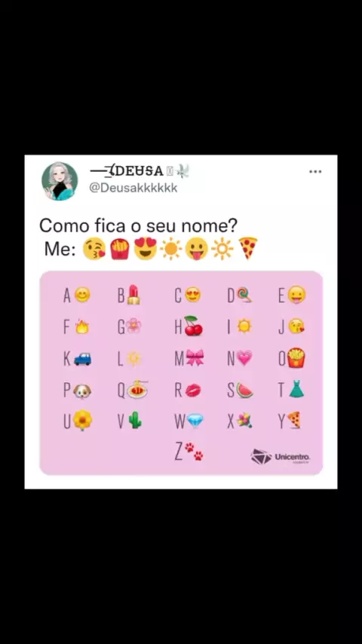Click the diamond emoji next to W
362x644 pixels.
[195, 422]
